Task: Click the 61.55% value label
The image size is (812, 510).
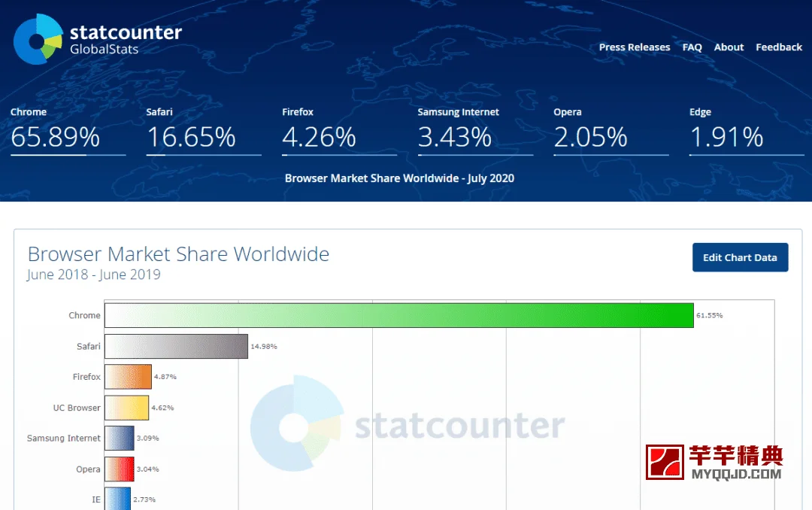Action: coord(710,315)
